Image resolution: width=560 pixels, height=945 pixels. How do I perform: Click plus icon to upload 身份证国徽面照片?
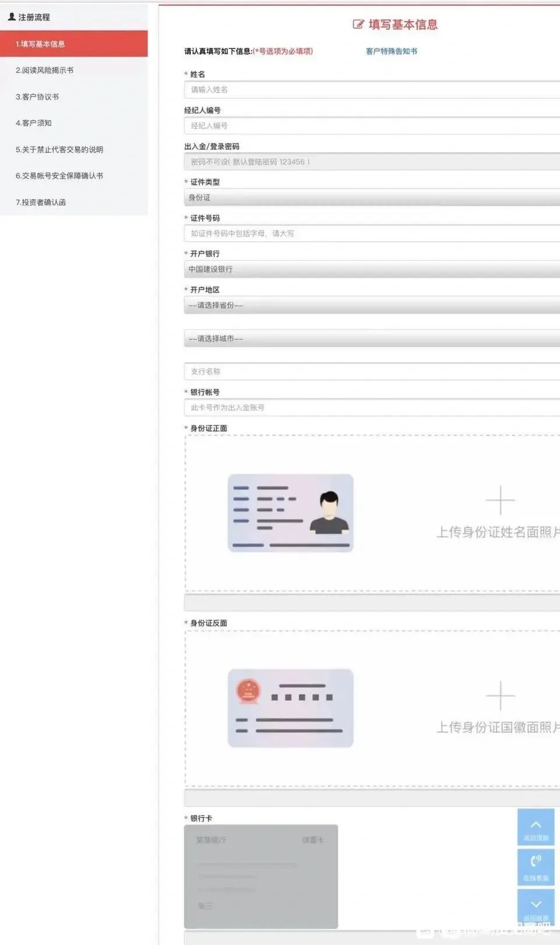click(x=500, y=695)
